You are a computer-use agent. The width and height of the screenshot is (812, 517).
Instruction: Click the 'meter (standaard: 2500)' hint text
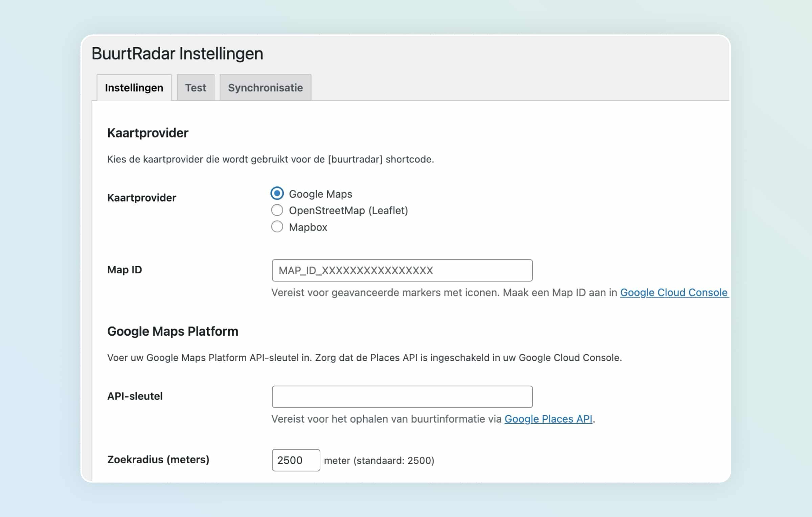(379, 460)
